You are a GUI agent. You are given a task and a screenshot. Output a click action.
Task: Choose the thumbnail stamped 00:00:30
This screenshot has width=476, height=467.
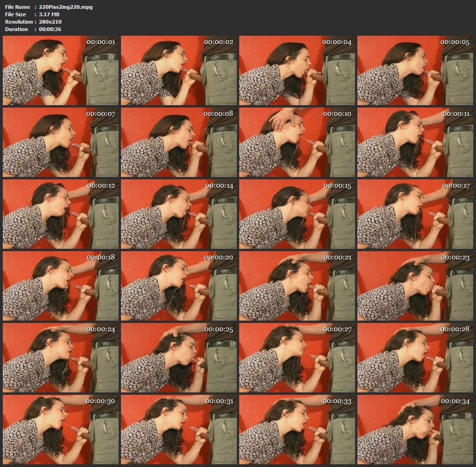[61, 429]
